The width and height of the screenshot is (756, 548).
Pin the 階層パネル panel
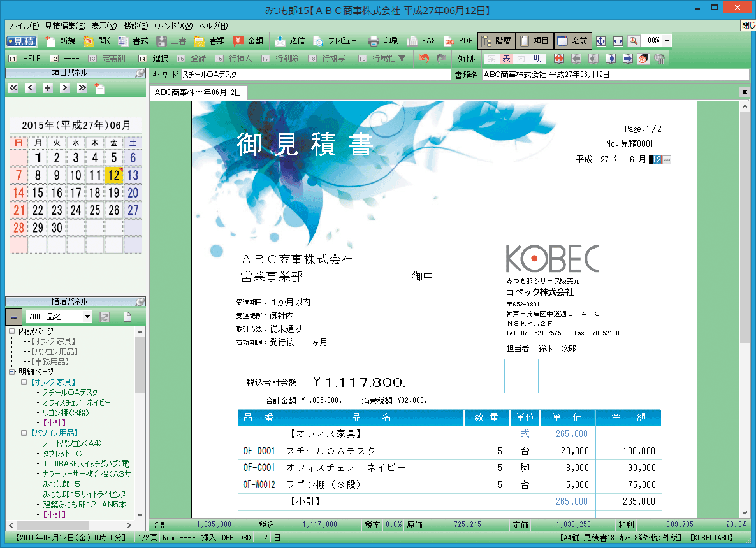coord(140,301)
